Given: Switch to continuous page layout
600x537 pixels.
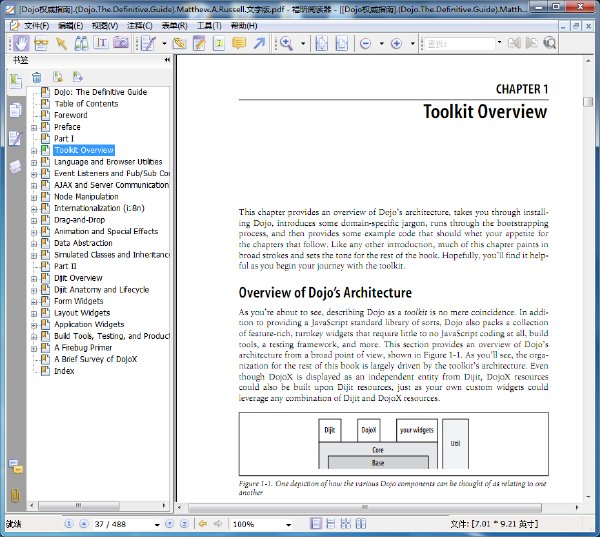Looking at the screenshot, I should (331, 524).
